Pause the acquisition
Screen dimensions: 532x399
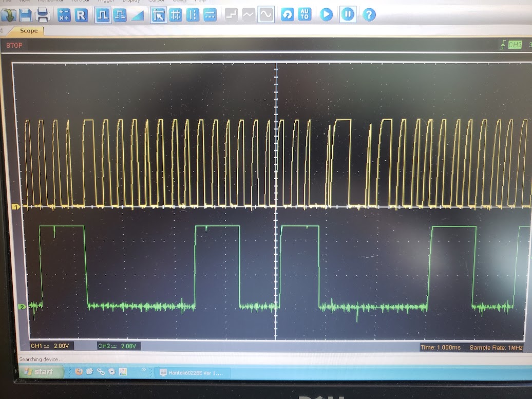click(348, 14)
